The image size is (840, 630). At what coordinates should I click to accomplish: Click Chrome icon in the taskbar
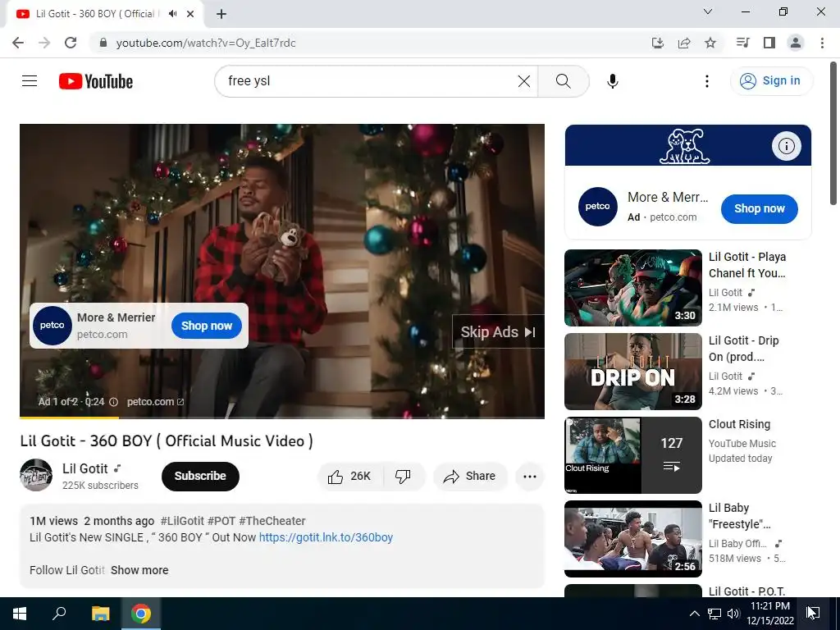[141, 614]
